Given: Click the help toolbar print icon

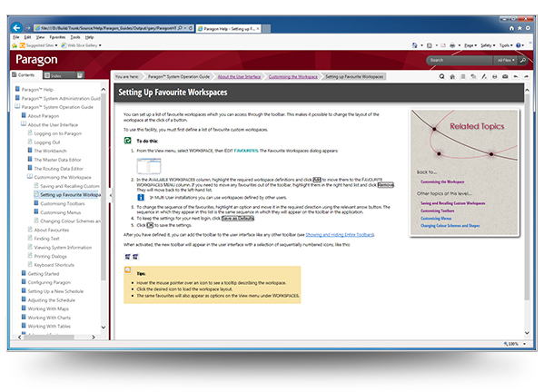Looking at the screenshot, I should tap(494, 76).
